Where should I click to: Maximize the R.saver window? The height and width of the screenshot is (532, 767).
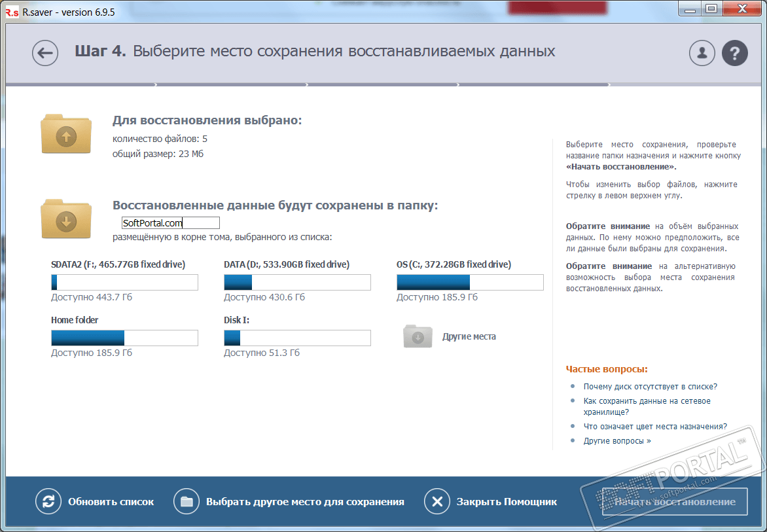(712, 9)
